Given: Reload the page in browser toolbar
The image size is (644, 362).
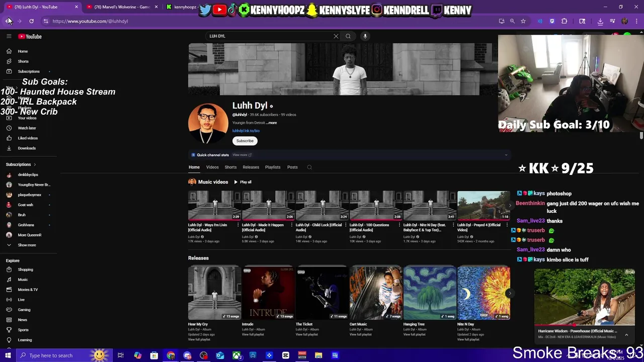Looking at the screenshot, I should [x=31, y=21].
